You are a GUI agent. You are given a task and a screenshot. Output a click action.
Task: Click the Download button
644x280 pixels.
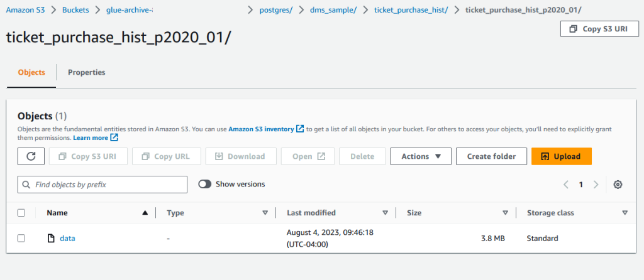241,156
